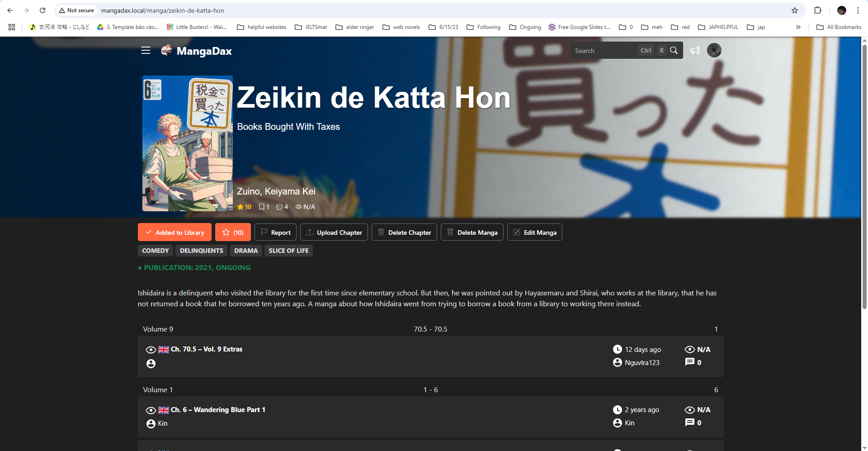
Task: Click the Report button
Action: [x=275, y=233]
